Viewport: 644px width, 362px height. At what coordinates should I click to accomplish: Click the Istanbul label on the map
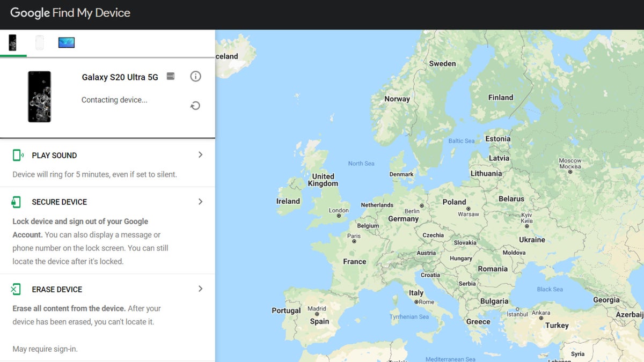click(x=518, y=314)
